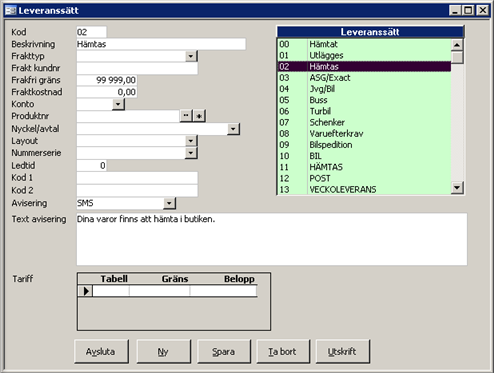The image size is (494, 373).
Task: Open the Frakttyp dropdown
Action: pyautogui.click(x=191, y=56)
